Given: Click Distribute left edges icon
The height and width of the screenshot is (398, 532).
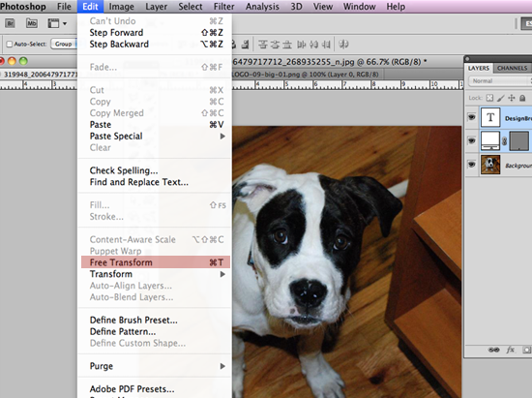Looking at the screenshot, I should [301, 45].
